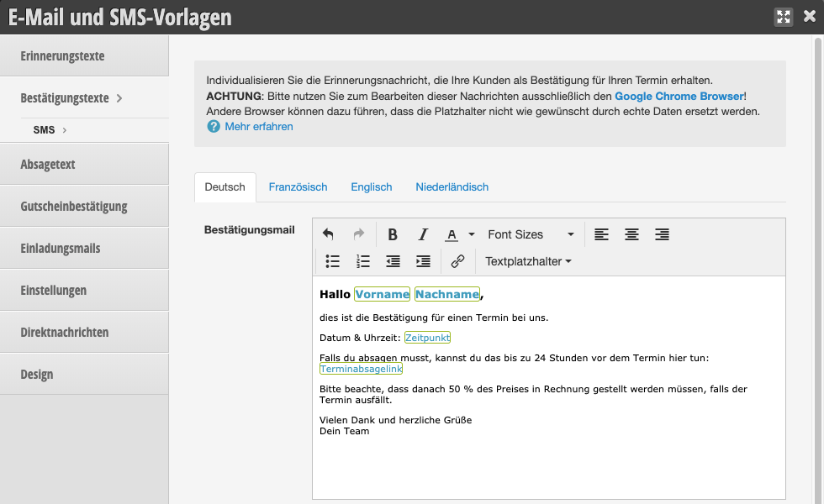Screen dimensions: 824x504
Task: Expand the SMS submenu item
Action: click(x=50, y=130)
